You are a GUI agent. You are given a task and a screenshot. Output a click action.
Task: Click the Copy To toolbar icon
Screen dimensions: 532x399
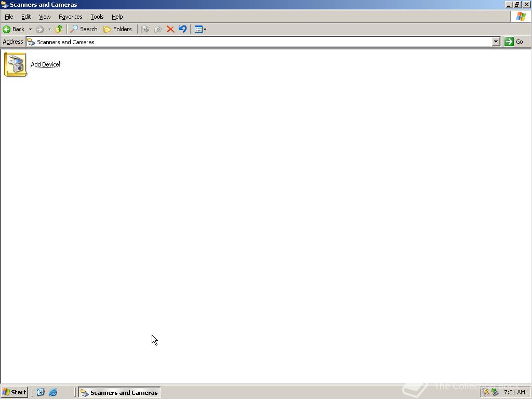point(158,29)
